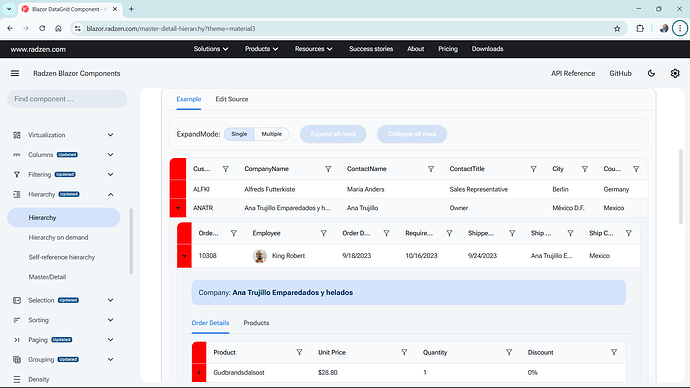Expand the Gudbrandsdalsost row arrow
Viewport: 690px width, 388px height.
[x=199, y=373]
